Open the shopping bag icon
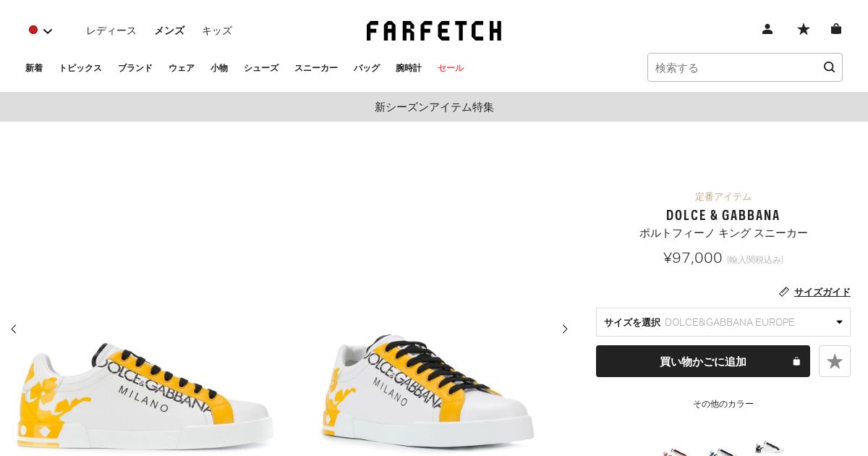 pos(836,29)
